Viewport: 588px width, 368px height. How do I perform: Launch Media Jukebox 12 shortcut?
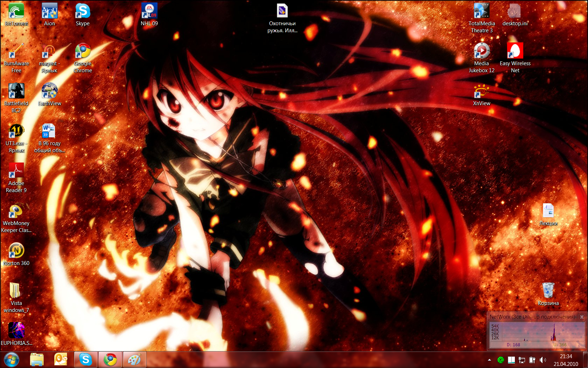click(x=482, y=58)
